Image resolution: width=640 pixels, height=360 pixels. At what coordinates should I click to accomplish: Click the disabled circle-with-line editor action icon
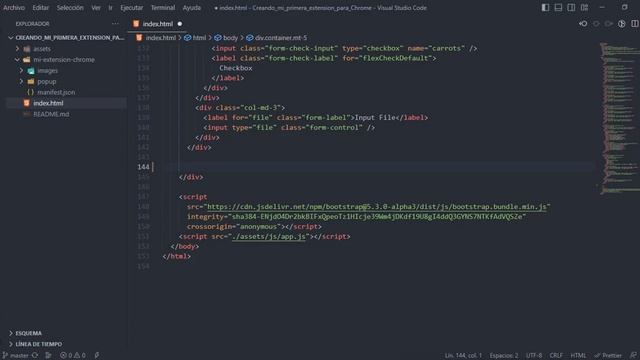pos(596,24)
